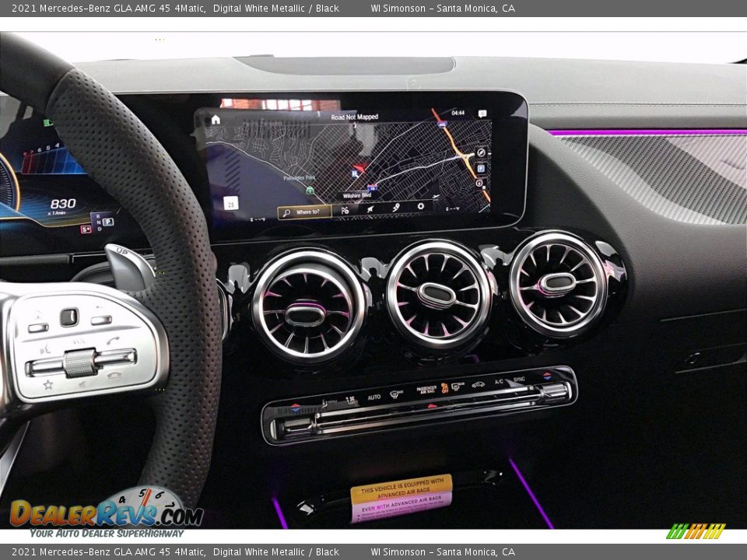Click the middle turbine air vent center
Screen dimensions: 747x560
[x=436, y=294]
